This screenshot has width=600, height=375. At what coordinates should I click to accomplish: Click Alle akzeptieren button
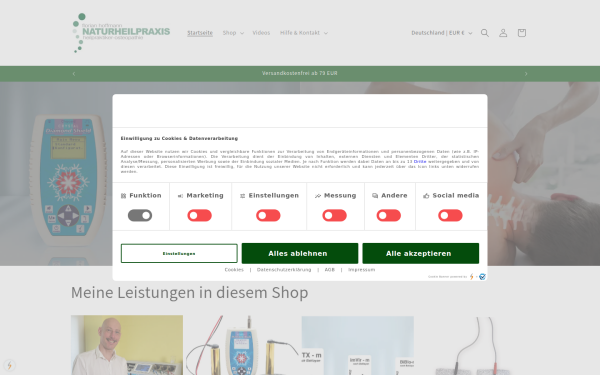(x=421, y=253)
